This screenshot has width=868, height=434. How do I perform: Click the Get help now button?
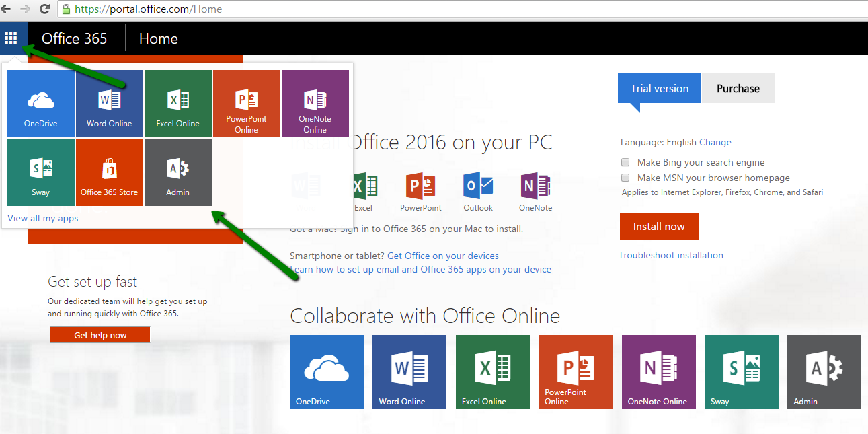[100, 335]
